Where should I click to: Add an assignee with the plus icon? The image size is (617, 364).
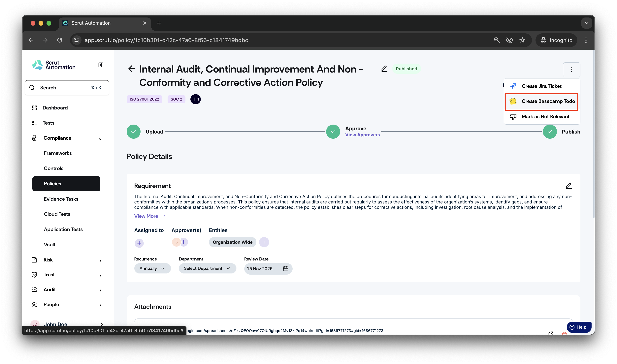coord(139,243)
